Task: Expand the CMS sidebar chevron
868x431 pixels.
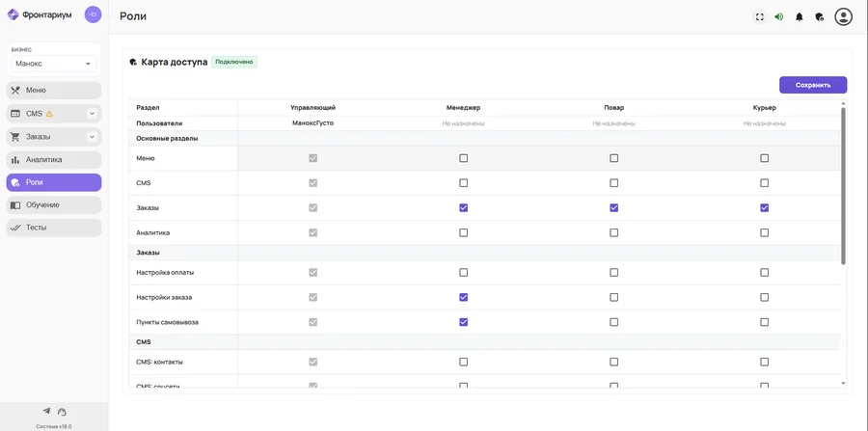Action: [93, 114]
